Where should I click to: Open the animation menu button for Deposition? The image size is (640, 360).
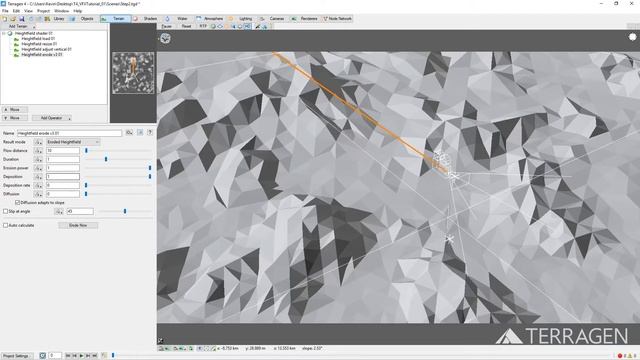point(38,177)
